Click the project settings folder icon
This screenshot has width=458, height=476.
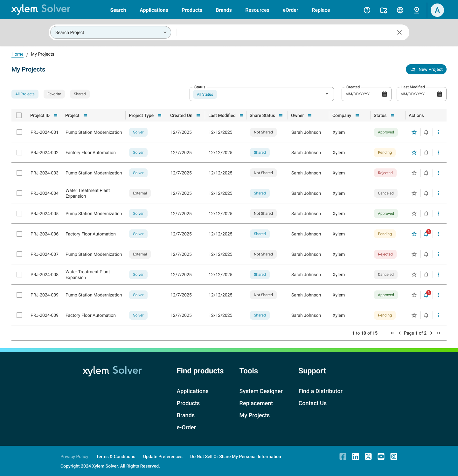click(x=384, y=10)
